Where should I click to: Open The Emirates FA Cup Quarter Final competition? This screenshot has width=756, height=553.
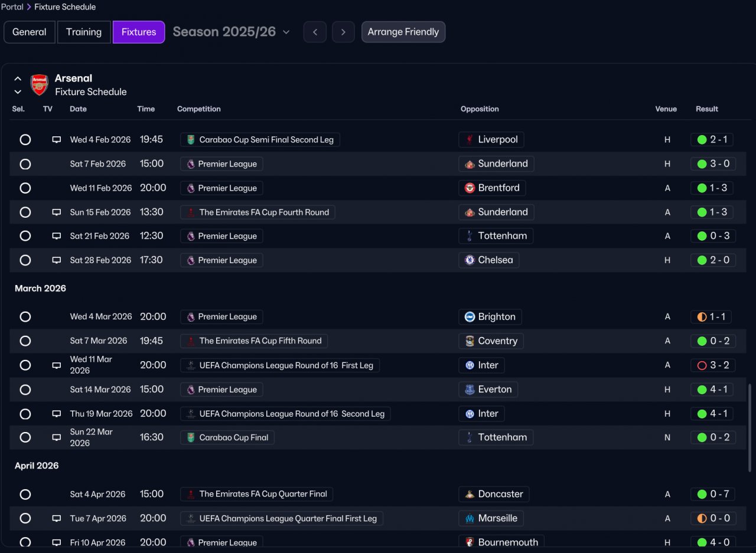[257, 495]
